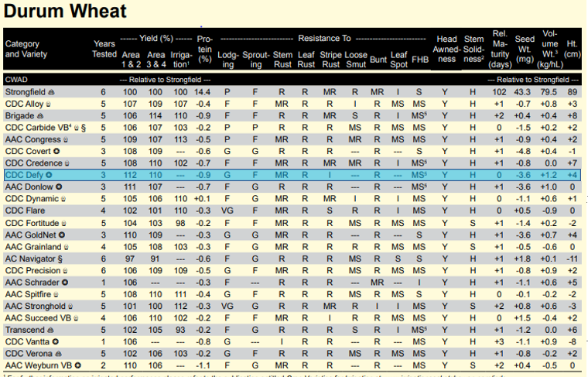
Task: Click the round symbol beside AAC GoldNet
Action: 62,235
